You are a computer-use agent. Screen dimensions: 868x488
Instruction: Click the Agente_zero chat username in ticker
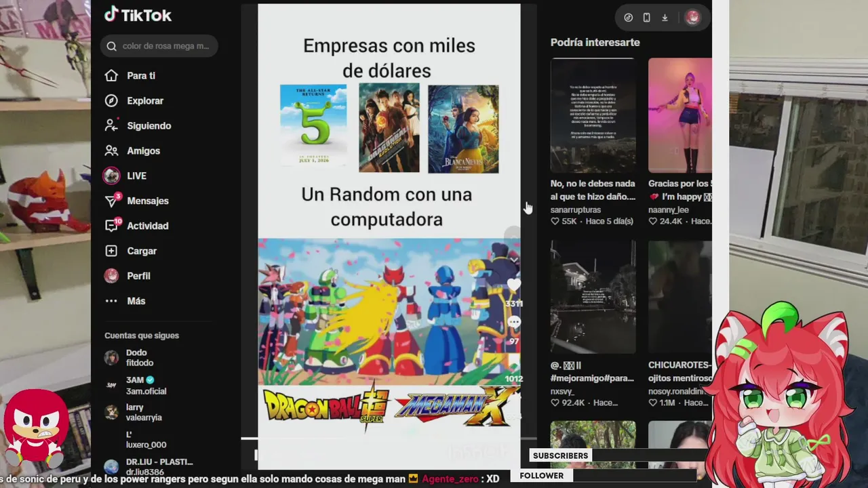[450, 479]
